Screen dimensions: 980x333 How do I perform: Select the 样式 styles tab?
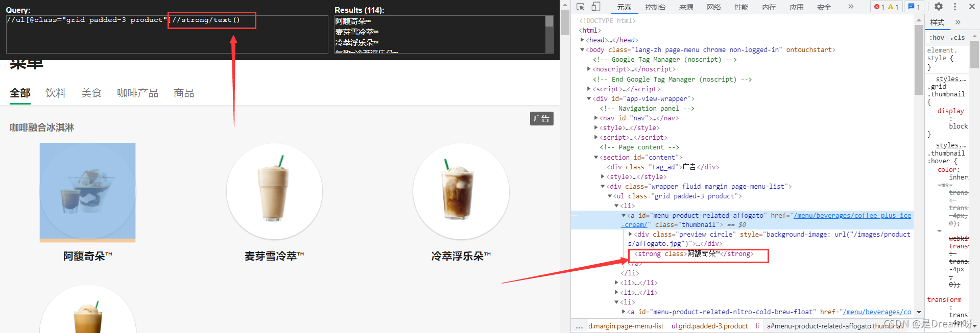pos(937,22)
